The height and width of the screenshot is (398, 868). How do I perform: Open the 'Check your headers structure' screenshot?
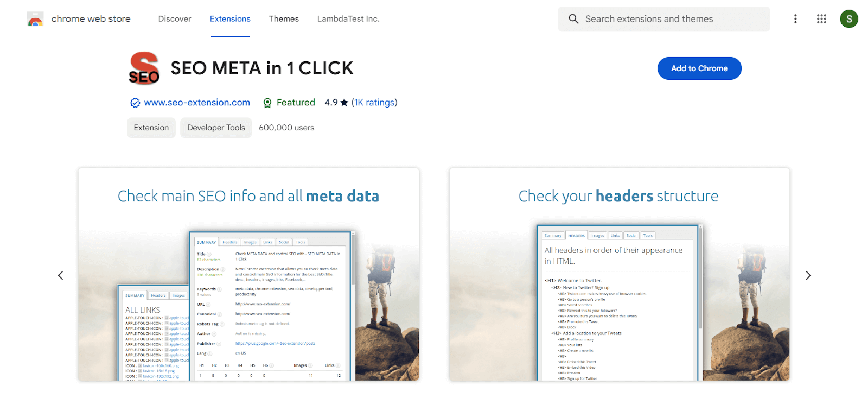pyautogui.click(x=619, y=274)
